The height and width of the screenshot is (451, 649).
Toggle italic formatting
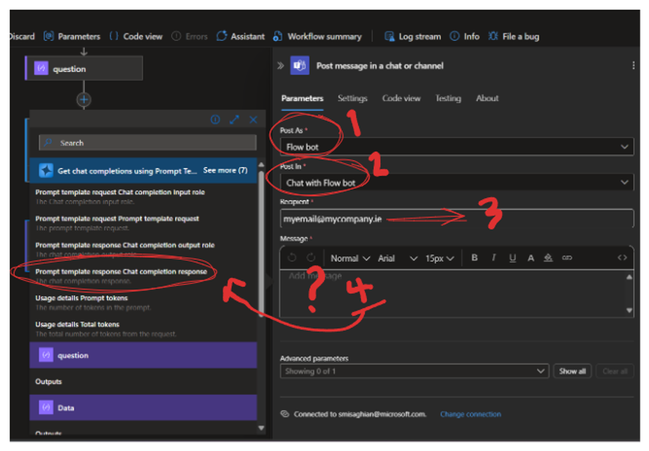(493, 258)
